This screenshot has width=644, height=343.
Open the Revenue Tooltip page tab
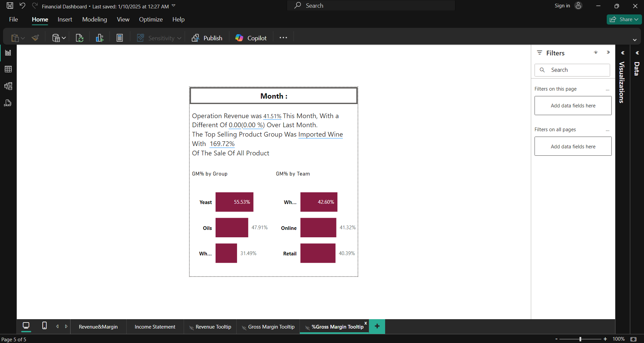(x=210, y=327)
